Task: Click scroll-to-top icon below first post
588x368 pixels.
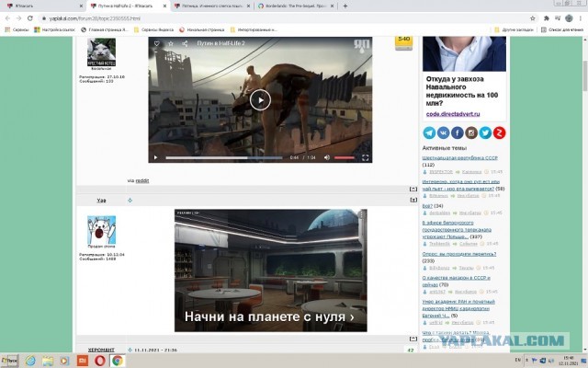Action: point(413,189)
